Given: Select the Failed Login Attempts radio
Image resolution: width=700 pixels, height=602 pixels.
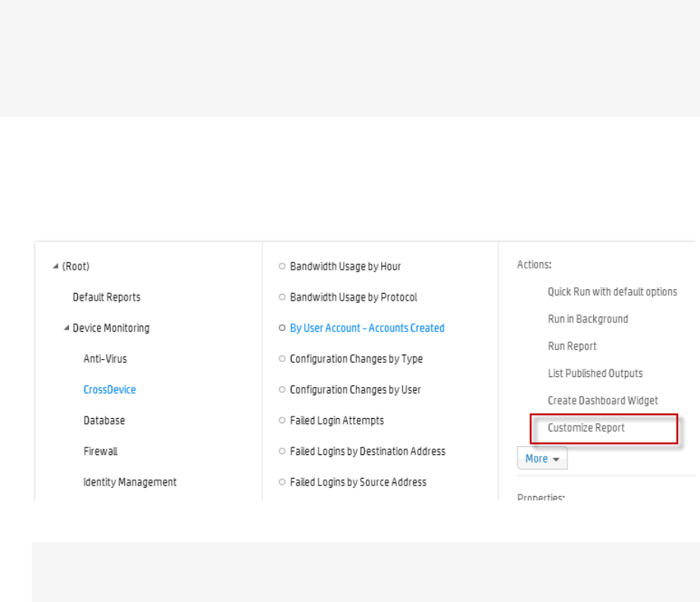Looking at the screenshot, I should click(x=282, y=420).
